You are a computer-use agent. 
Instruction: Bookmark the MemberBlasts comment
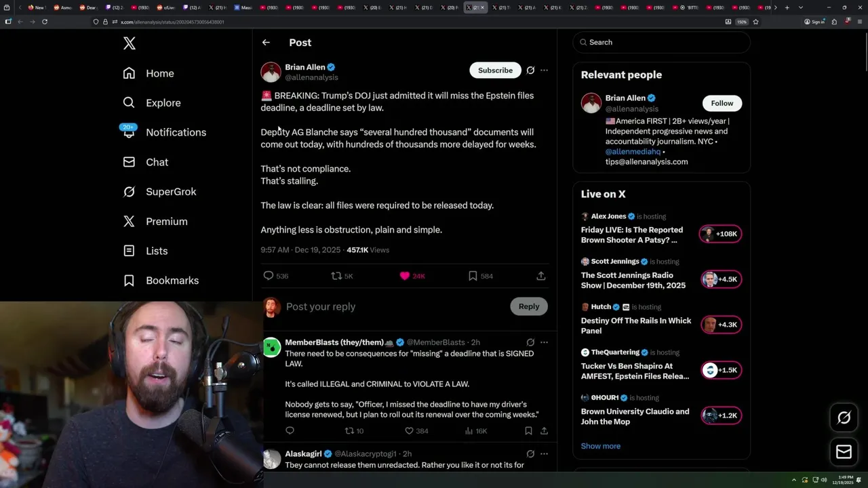pyautogui.click(x=528, y=430)
